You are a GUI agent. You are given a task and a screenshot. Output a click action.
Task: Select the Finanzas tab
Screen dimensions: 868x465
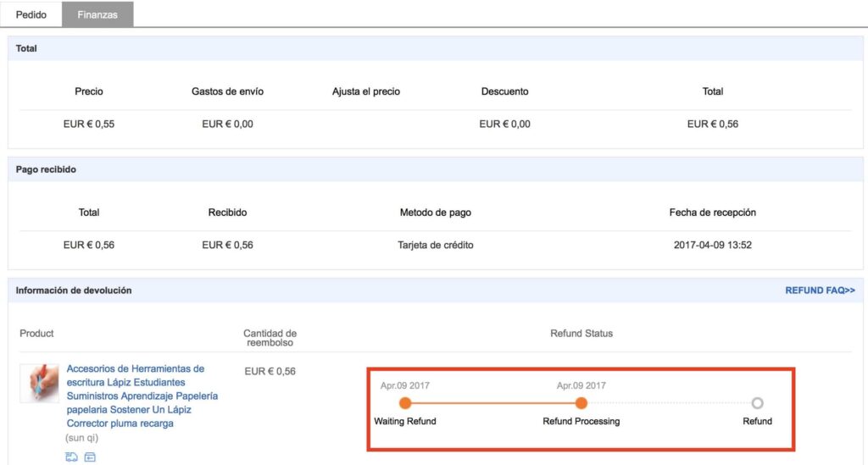pyautogui.click(x=97, y=14)
